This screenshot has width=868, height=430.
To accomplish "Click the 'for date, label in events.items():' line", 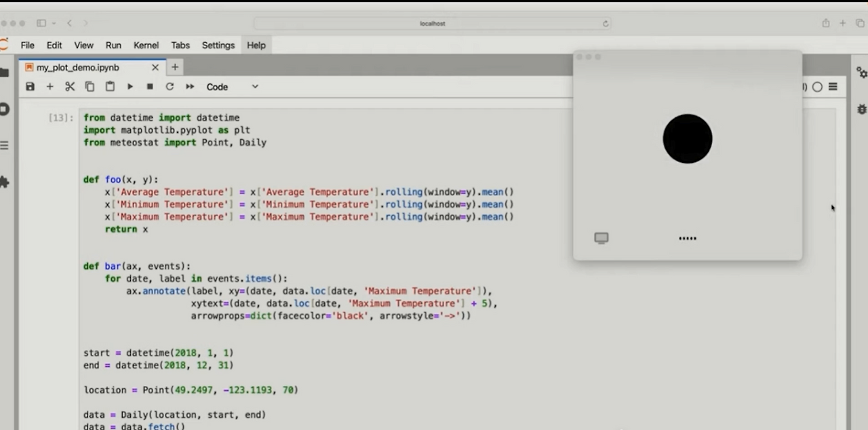I will [196, 279].
